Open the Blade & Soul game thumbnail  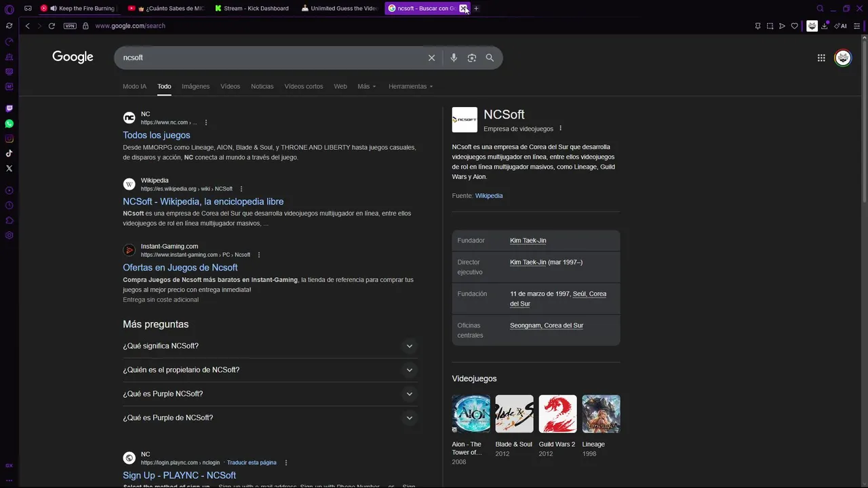tap(515, 414)
